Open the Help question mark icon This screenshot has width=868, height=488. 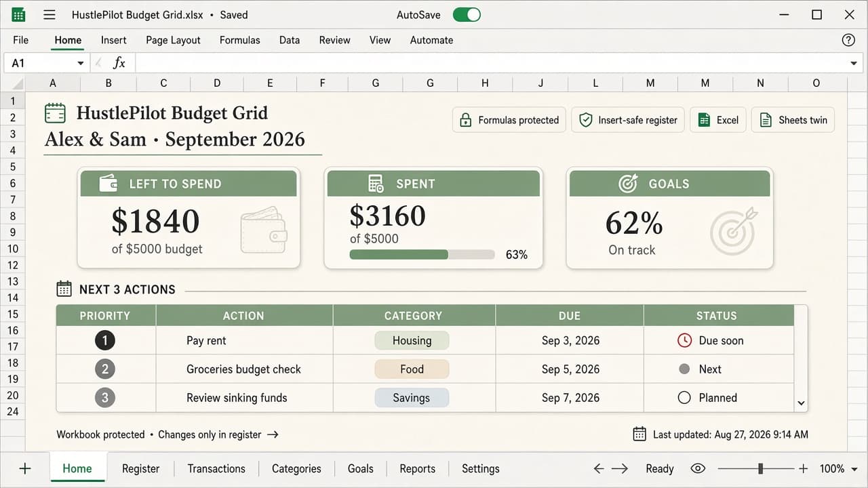(848, 40)
